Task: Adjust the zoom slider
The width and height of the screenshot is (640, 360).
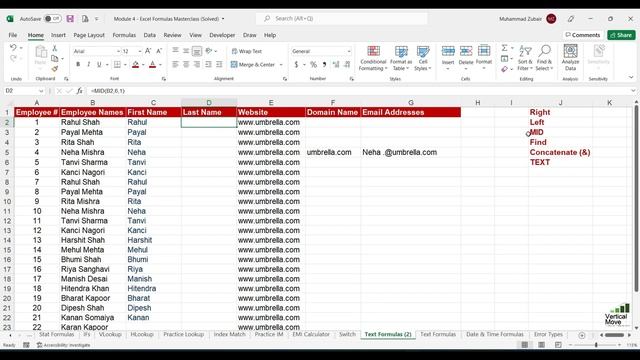Action: [x=596, y=345]
